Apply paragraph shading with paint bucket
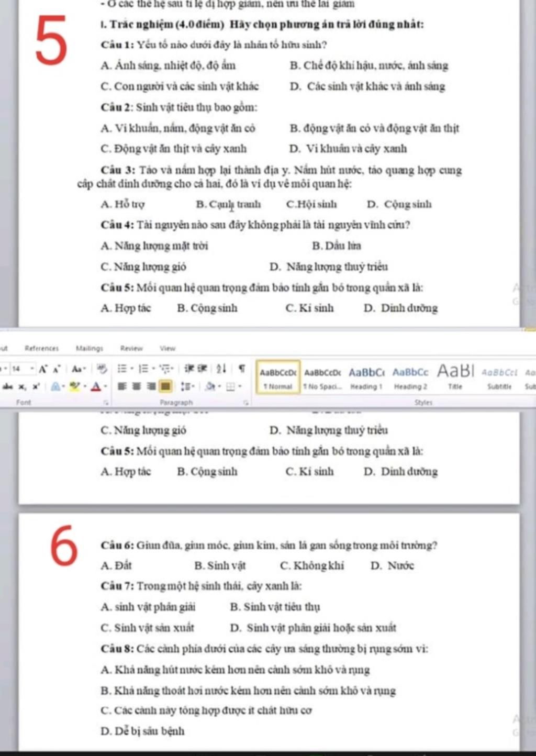The image size is (536, 756). tap(210, 386)
